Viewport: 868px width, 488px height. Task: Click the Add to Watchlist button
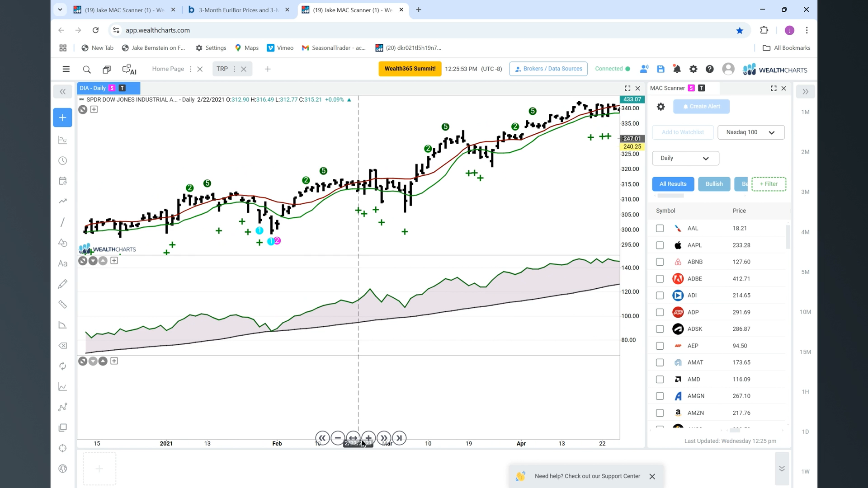[x=683, y=132]
